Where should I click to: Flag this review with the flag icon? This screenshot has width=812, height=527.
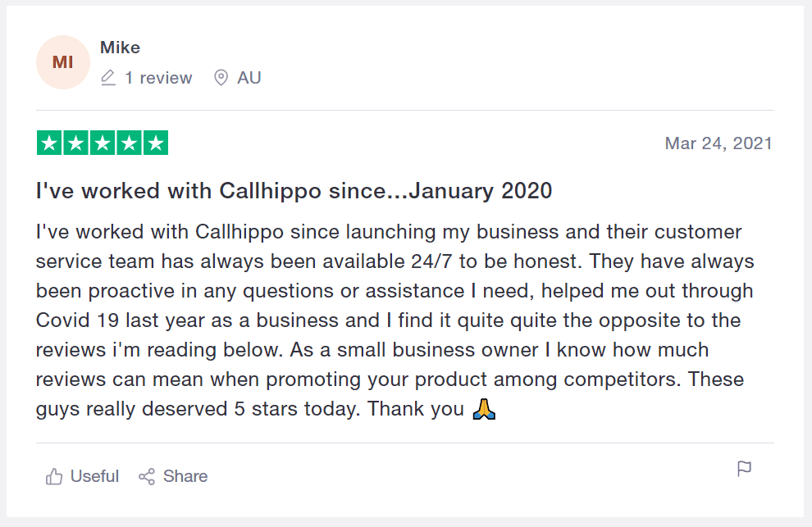pos(744,469)
